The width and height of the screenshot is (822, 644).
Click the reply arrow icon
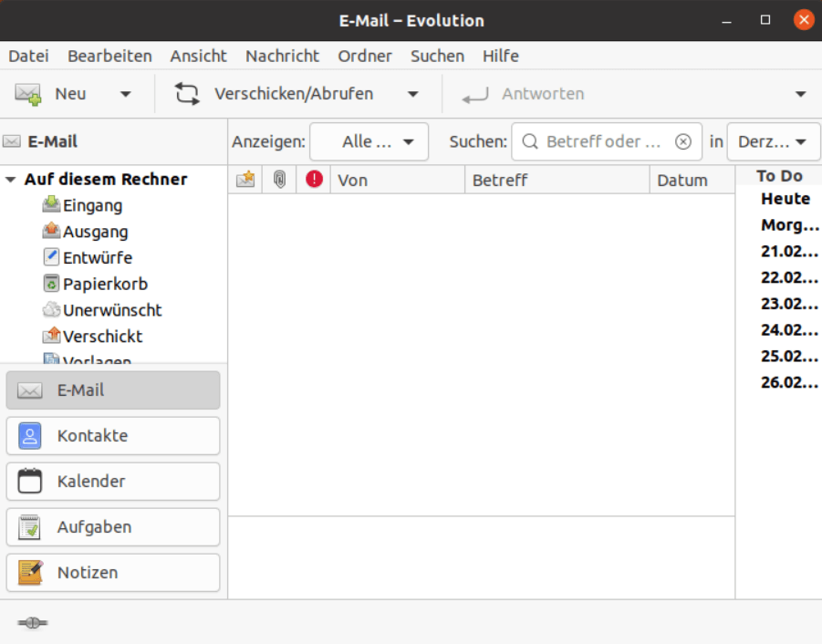pyautogui.click(x=475, y=95)
